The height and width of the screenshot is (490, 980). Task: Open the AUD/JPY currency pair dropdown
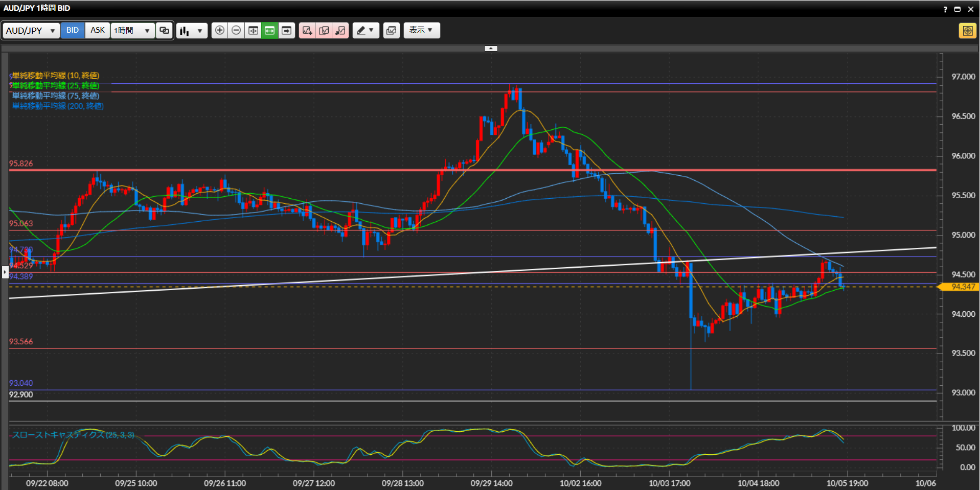click(30, 31)
